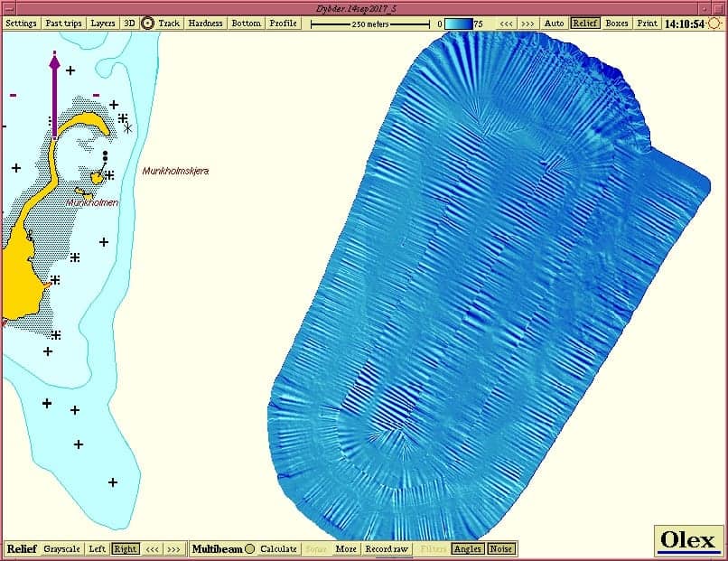Toggle the Relief view button

[585, 23]
